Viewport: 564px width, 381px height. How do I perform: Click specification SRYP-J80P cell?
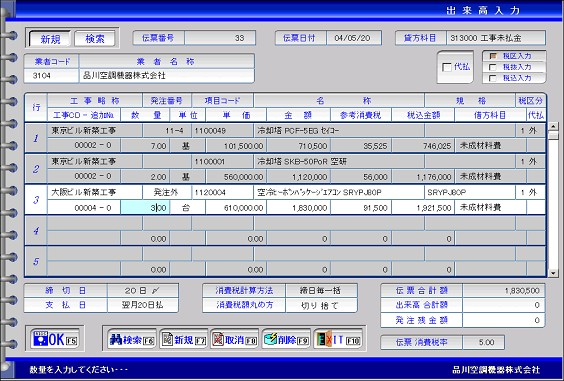[470, 192]
